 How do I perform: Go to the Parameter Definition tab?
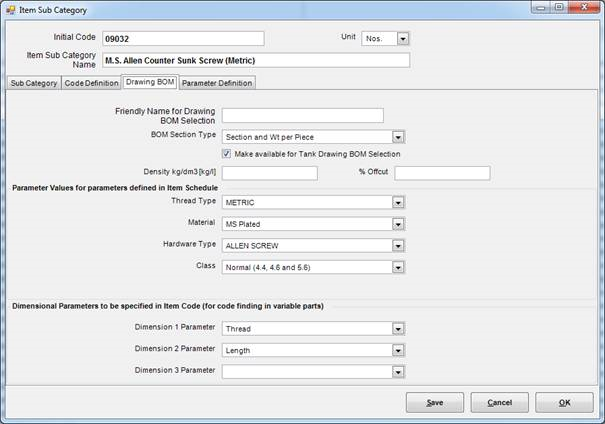[x=217, y=83]
